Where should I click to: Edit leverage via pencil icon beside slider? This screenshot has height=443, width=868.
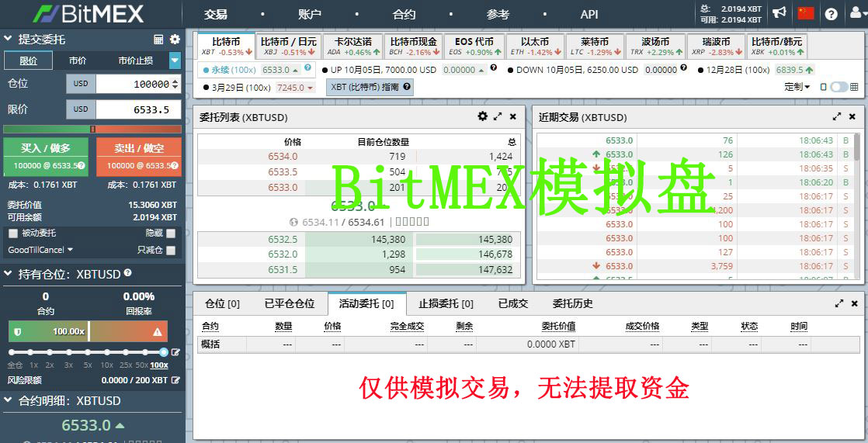click(x=175, y=352)
